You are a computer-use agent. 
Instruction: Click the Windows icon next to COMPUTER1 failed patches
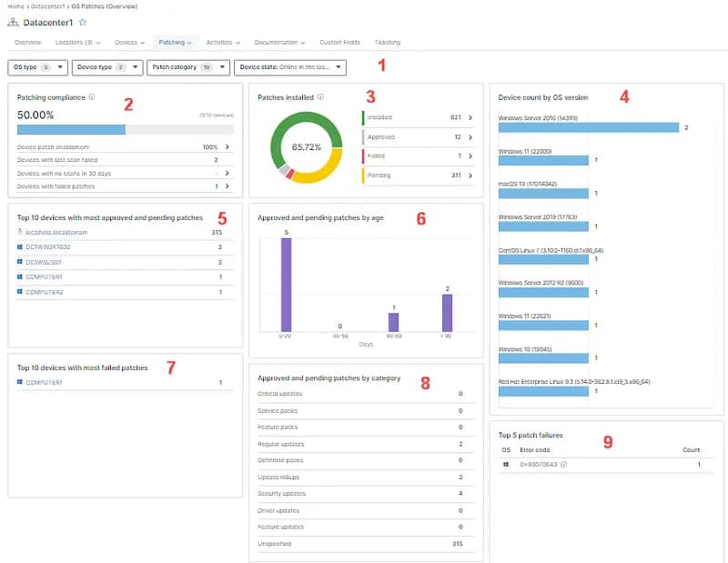21,380
